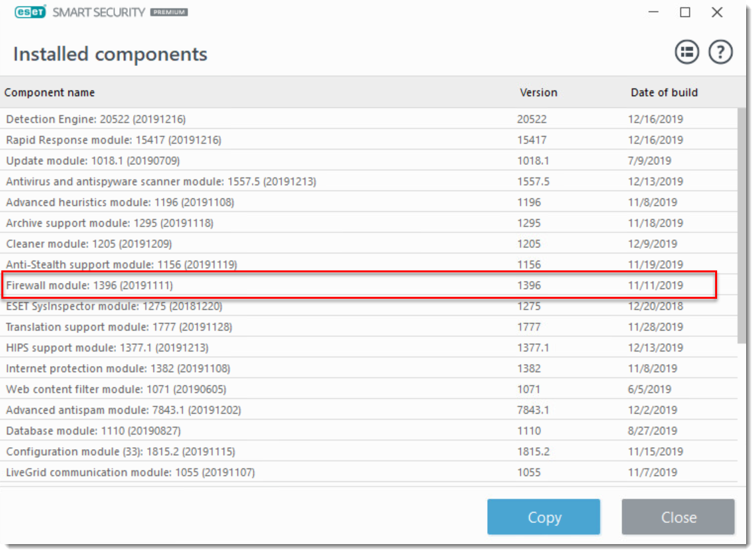Image resolution: width=756 pixels, height=554 pixels.
Task: Sort by Version column header
Action: point(538,92)
